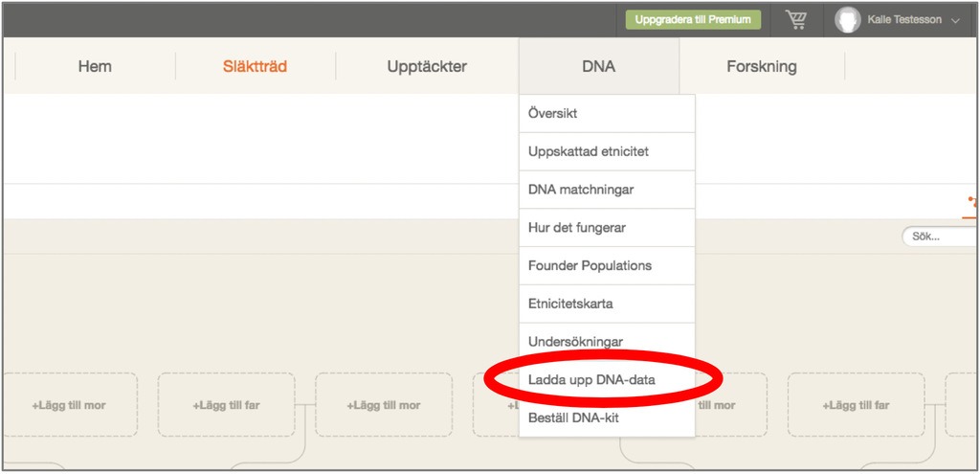This screenshot has height=474, width=980.
Task: Select Undersökningar menu item
Action: [x=575, y=342]
